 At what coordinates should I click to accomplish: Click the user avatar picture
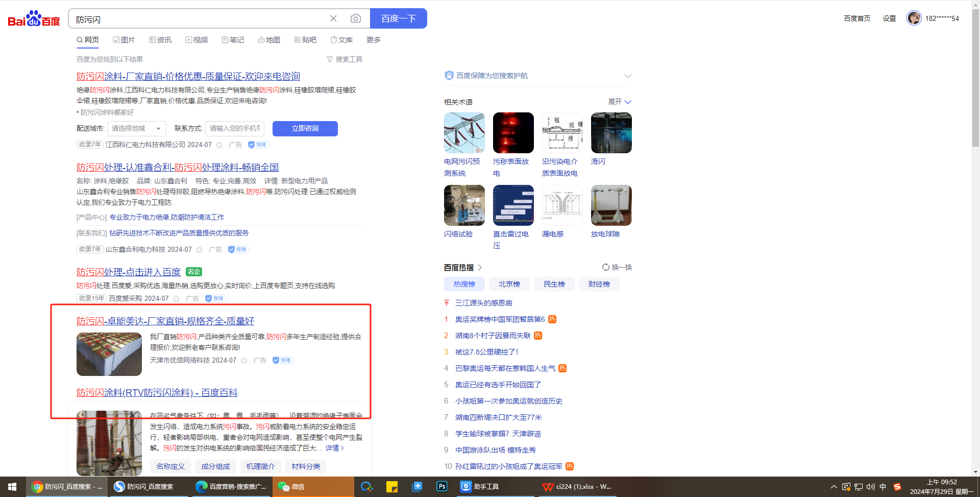[x=914, y=18]
